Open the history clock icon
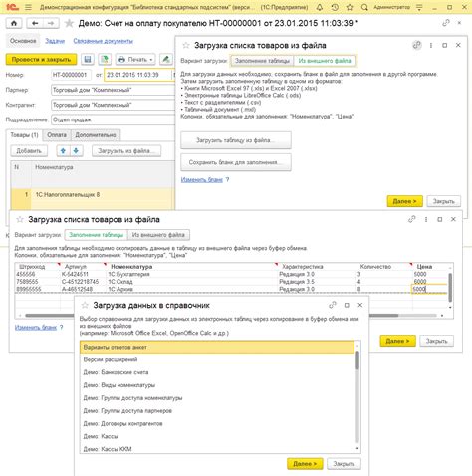Screen dimensions: 472x476 (335, 7)
